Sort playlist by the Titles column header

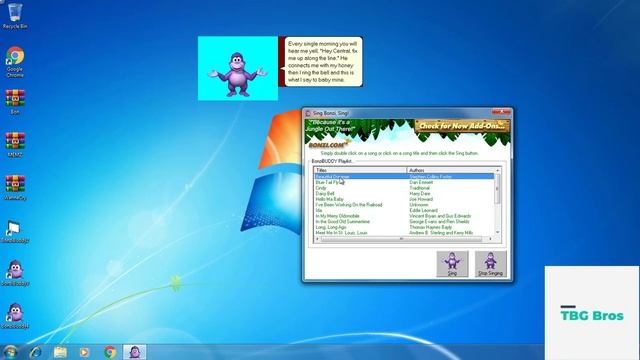(x=360, y=170)
